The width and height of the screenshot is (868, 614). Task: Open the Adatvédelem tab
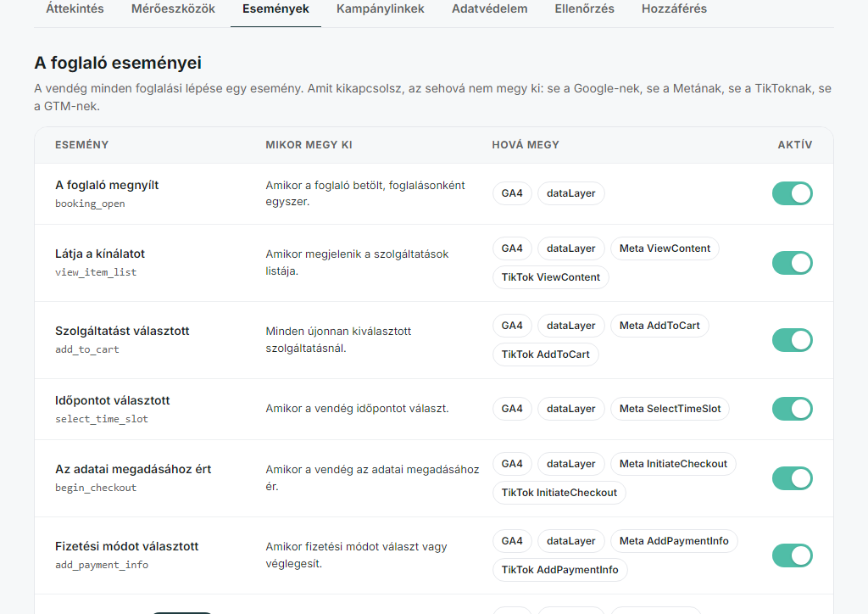tap(489, 8)
